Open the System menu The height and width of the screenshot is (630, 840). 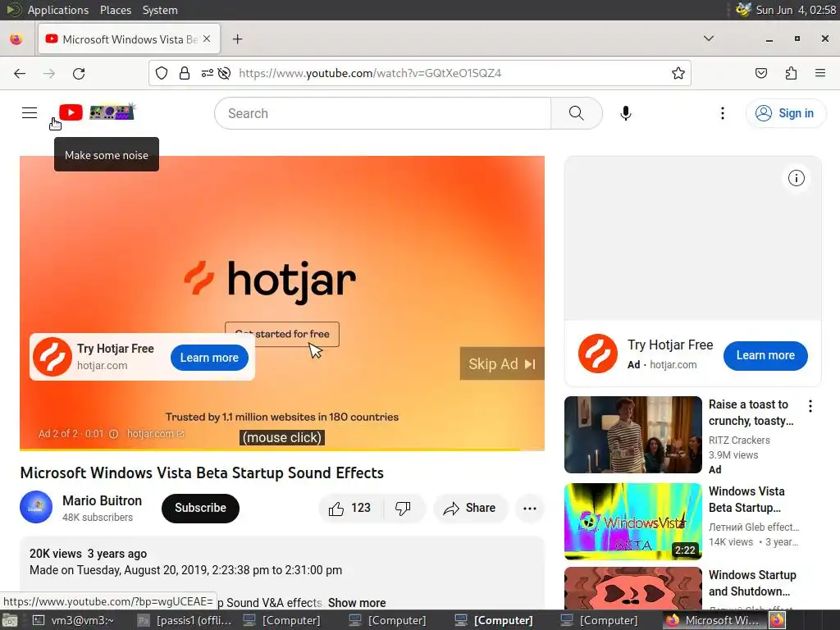(160, 10)
